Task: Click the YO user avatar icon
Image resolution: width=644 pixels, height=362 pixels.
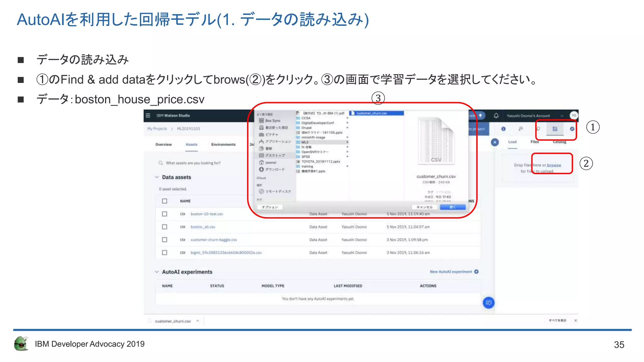Action: pos(574,115)
